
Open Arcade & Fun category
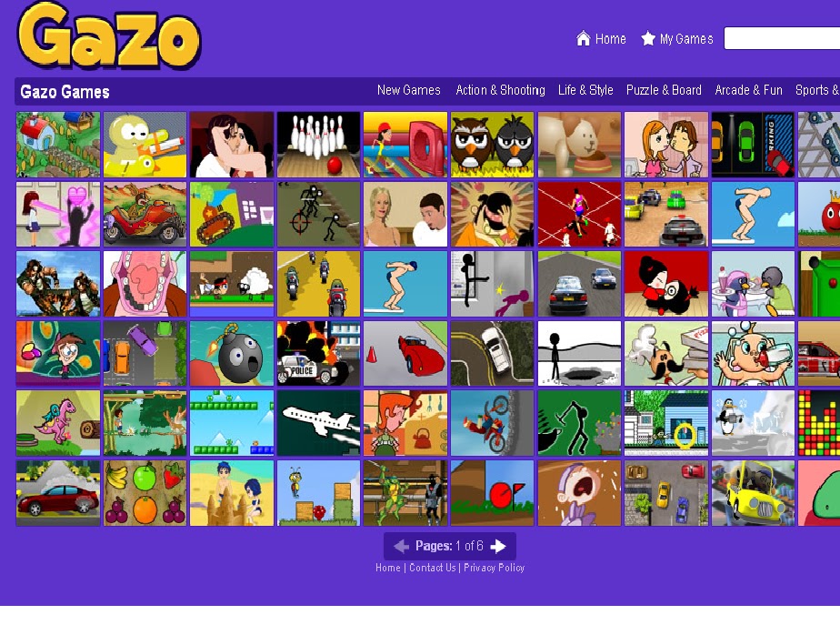click(748, 90)
